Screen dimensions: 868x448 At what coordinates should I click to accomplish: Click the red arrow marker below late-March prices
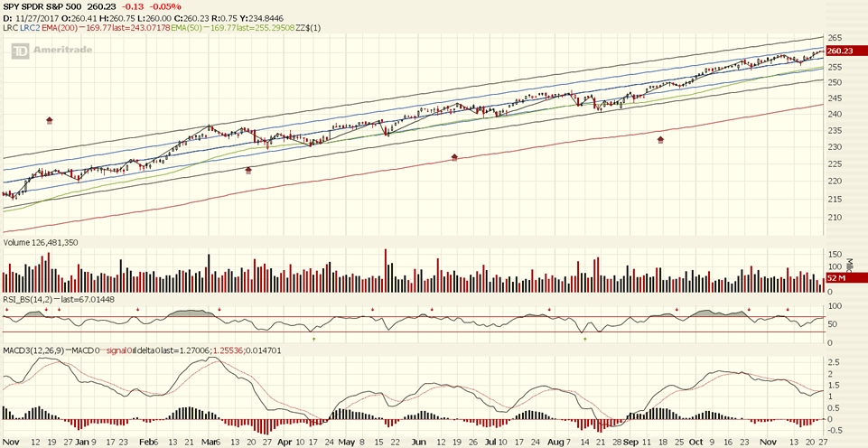(x=248, y=170)
